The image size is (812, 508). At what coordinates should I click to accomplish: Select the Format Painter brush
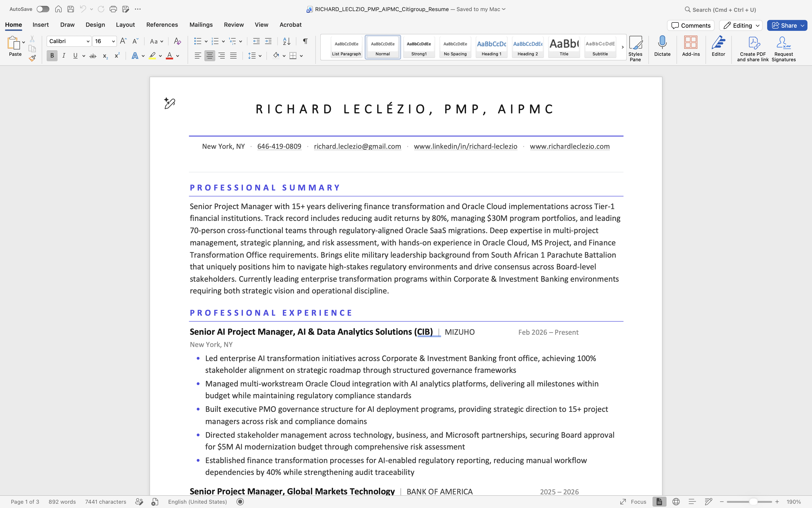pos(32,58)
